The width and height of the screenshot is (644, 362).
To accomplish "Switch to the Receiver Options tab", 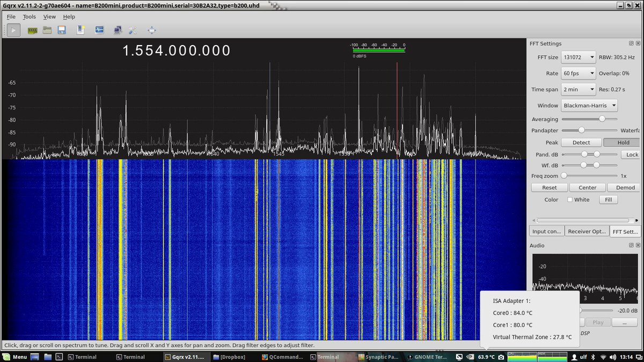I will tap(587, 231).
